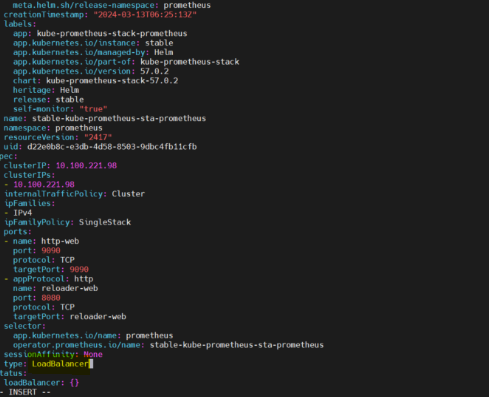Click the appProtocol value http

tap(84, 279)
